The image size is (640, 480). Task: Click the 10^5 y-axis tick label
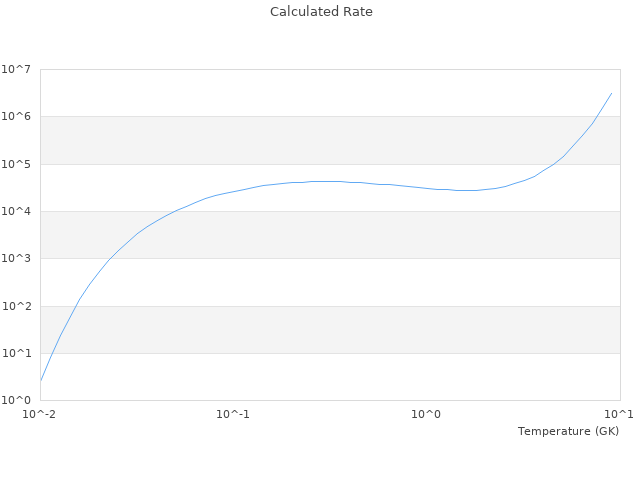coord(16,164)
